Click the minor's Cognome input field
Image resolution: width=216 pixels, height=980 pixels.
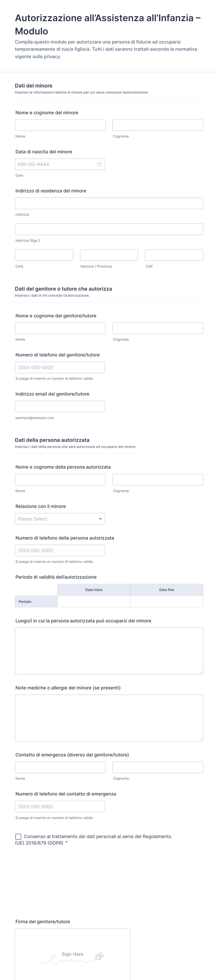157,125
